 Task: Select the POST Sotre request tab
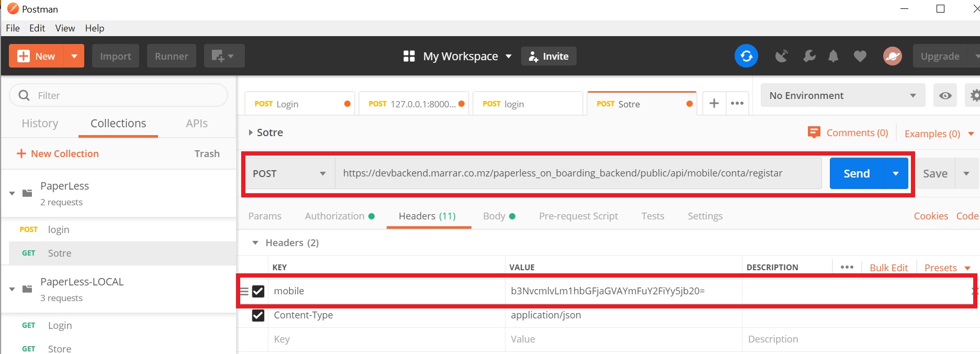click(642, 104)
